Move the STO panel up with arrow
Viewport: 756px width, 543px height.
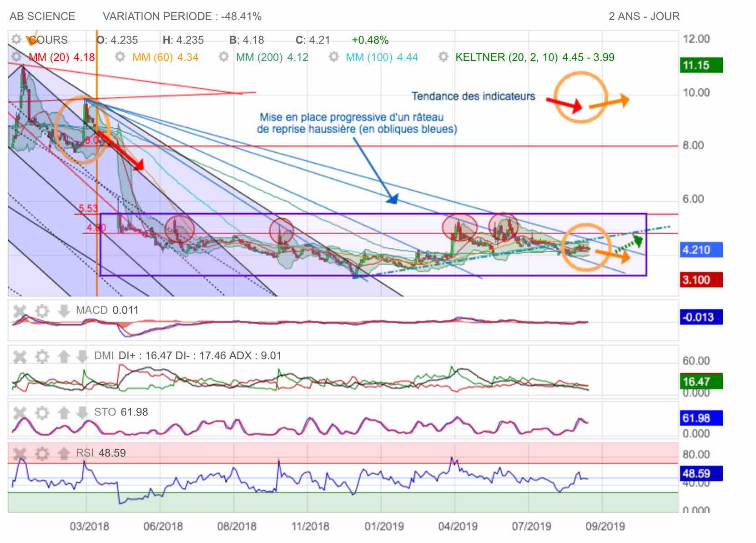click(64, 413)
